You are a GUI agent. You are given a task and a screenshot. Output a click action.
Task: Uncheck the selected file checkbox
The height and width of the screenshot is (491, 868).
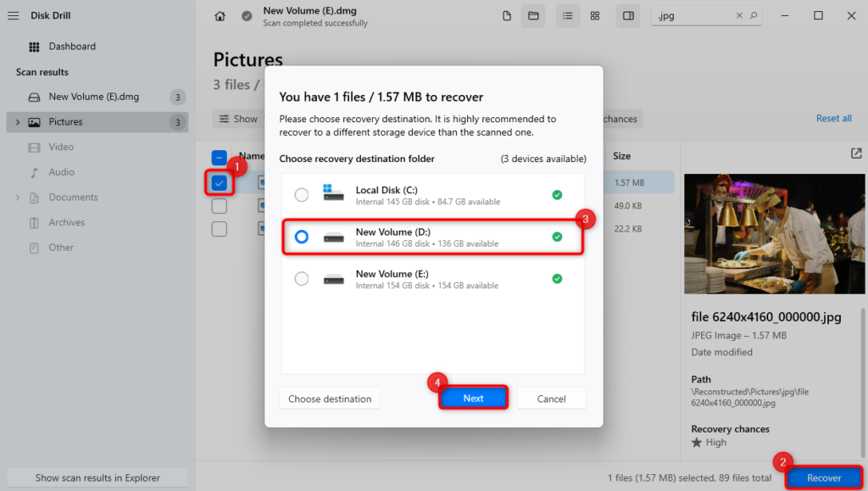[x=219, y=182]
